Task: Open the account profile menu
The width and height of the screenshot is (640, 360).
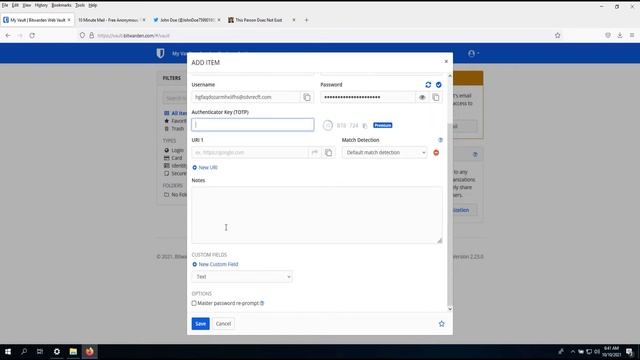Action: (473, 53)
